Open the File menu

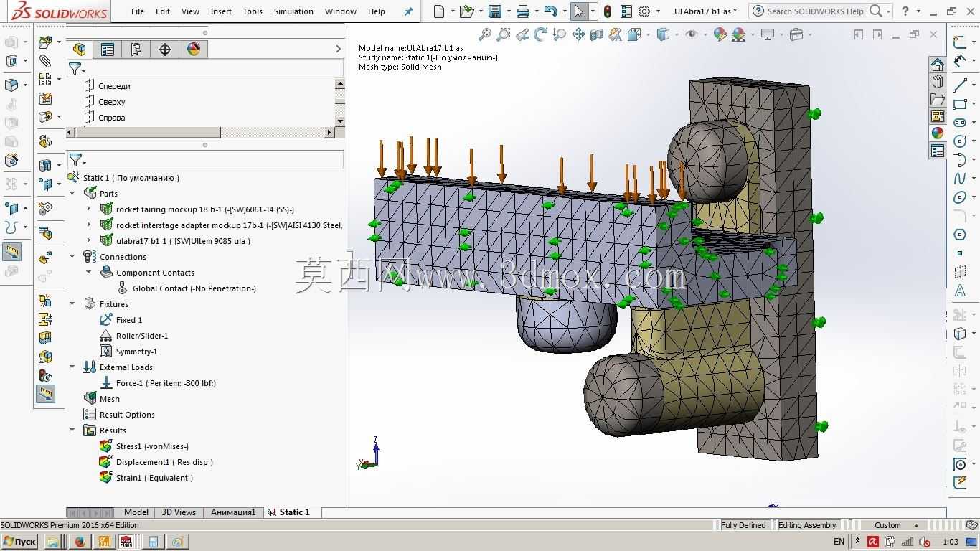pos(138,11)
